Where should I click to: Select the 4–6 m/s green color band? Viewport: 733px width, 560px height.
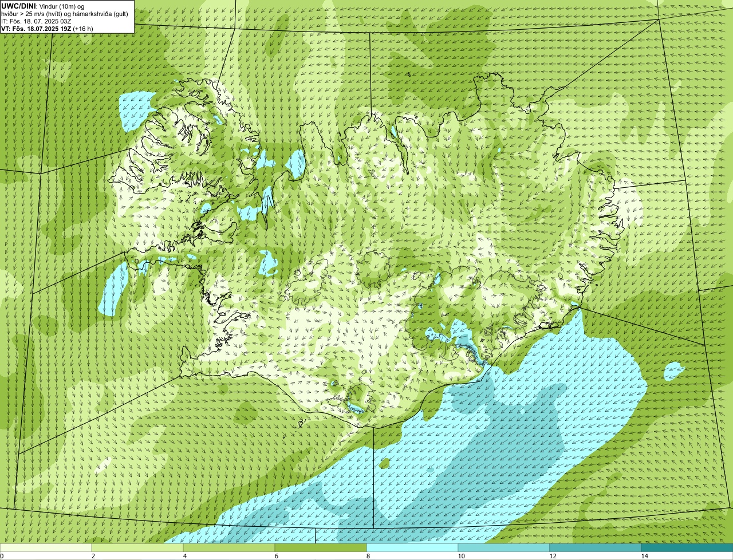(229, 547)
